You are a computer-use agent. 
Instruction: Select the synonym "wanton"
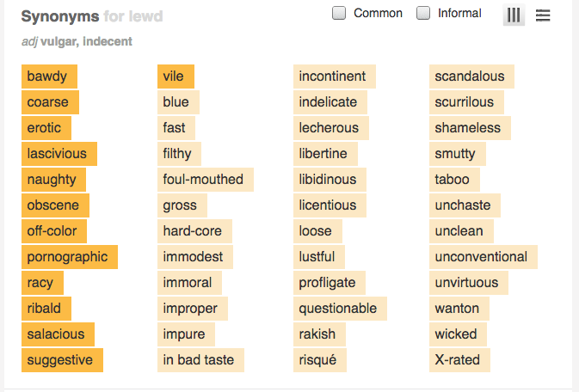coord(459,309)
